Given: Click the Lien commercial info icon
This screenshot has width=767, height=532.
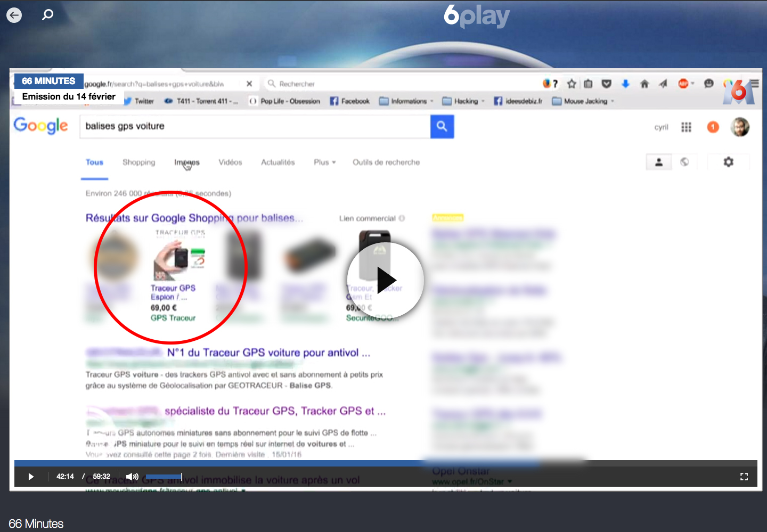Looking at the screenshot, I should [402, 218].
